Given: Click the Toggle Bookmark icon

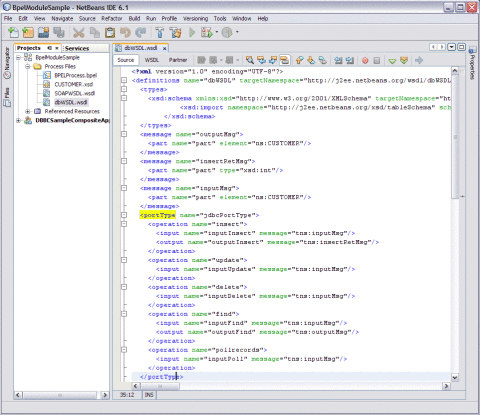Looking at the screenshot, I should coord(323,60).
